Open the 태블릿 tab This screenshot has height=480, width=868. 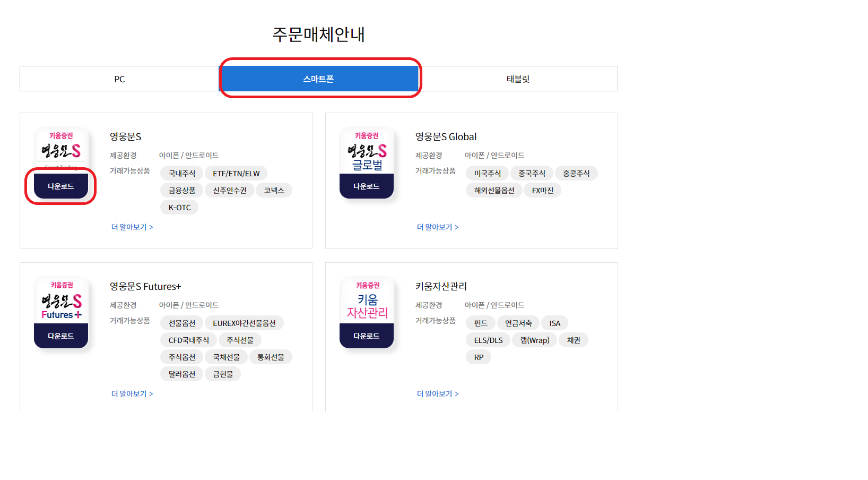pos(518,79)
